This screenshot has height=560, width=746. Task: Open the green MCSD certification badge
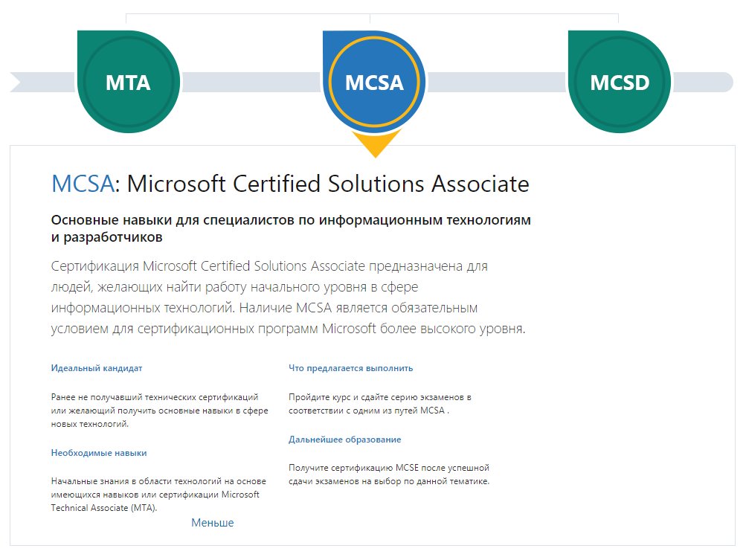[x=619, y=83]
